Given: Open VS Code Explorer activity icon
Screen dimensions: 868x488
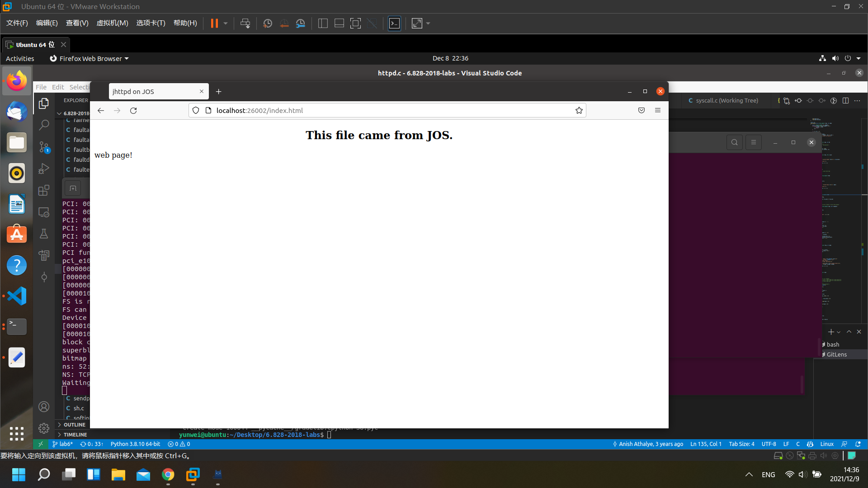Looking at the screenshot, I should click(x=44, y=103).
